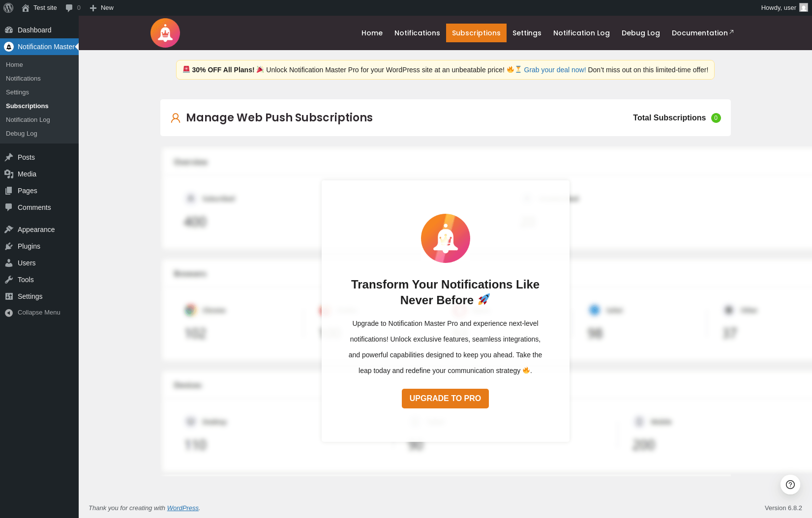Click Transform Your Notifications heading
The height and width of the screenshot is (518, 812).
(445, 292)
